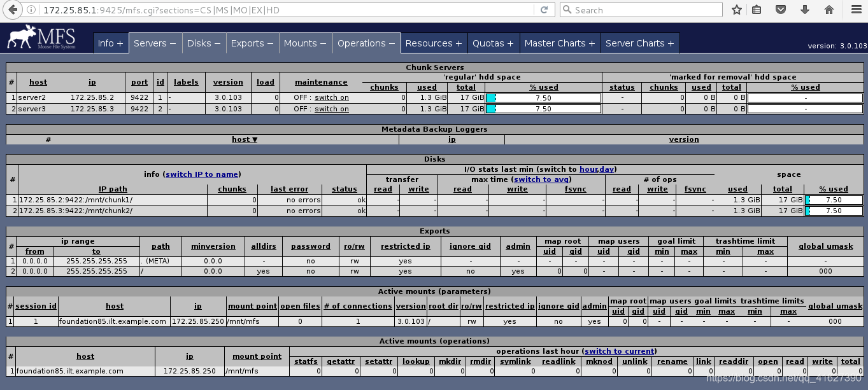This screenshot has width=868, height=390.
Task: Collapse the Mounts − section tab
Action: click(x=305, y=43)
